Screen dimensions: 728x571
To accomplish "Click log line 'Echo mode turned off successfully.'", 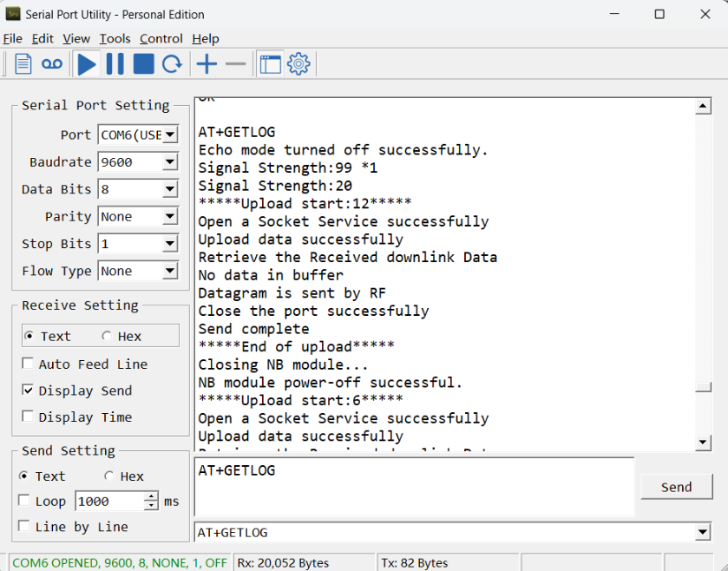I will [343, 150].
